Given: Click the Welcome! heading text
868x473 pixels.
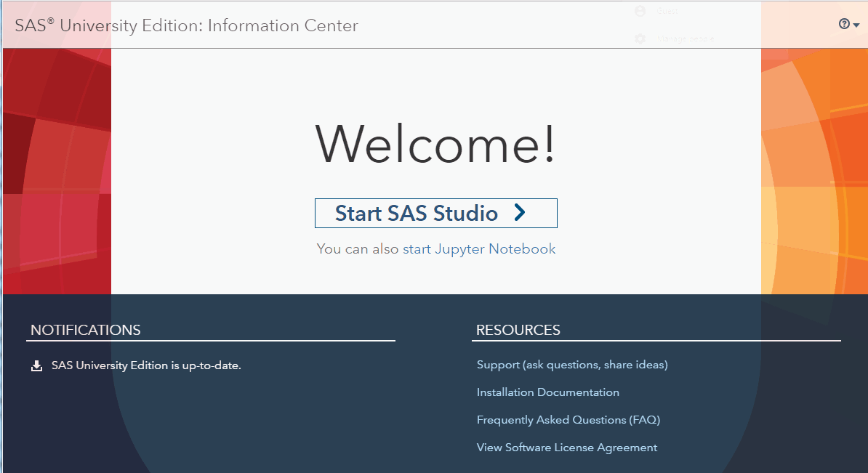Looking at the screenshot, I should coord(435,143).
